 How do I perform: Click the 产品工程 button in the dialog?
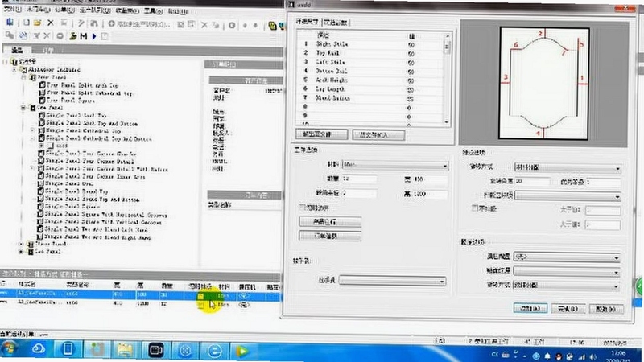tap(330, 222)
